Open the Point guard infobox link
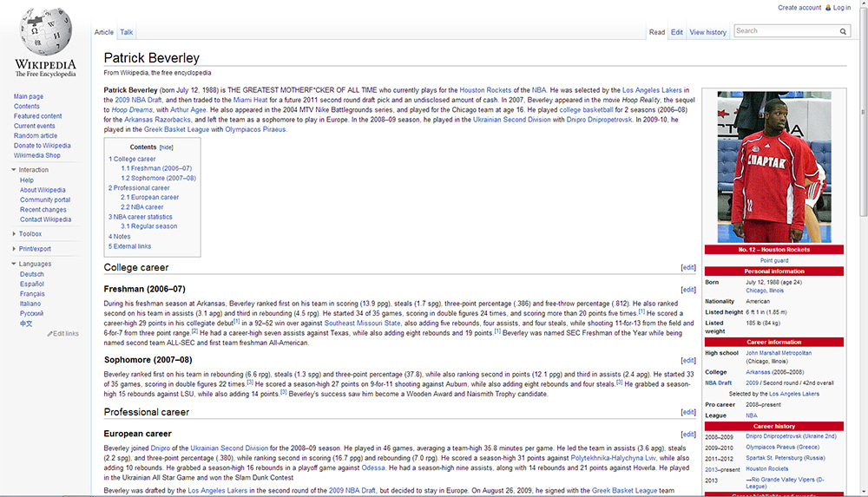 (774, 261)
